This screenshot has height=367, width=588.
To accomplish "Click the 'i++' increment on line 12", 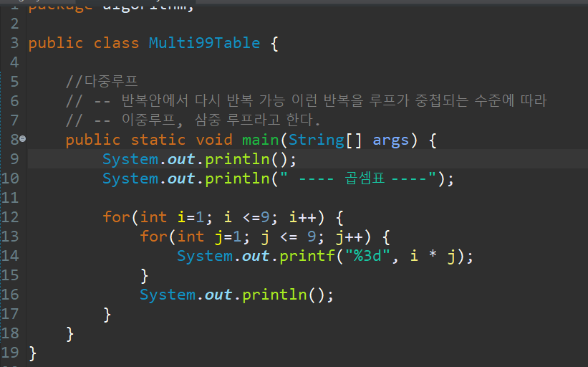I will tap(302, 217).
